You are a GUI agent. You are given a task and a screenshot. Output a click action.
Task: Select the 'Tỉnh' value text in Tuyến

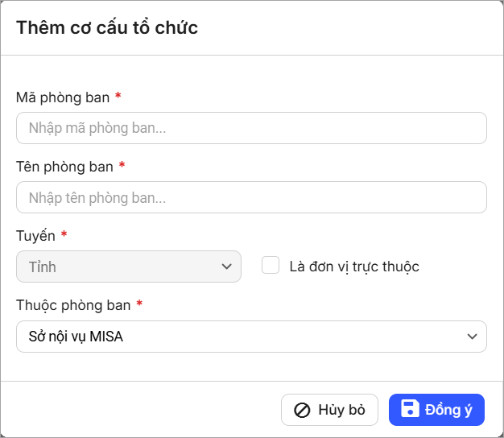[x=43, y=267]
